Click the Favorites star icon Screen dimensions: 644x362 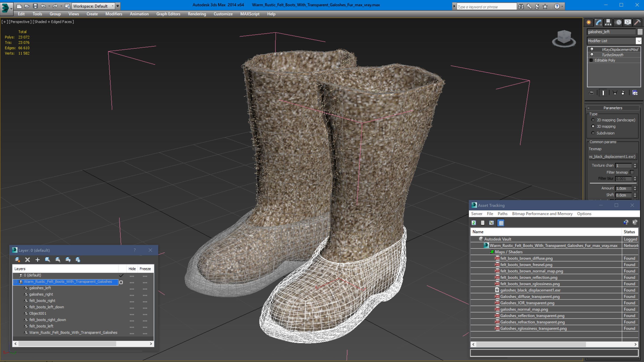tap(545, 6)
